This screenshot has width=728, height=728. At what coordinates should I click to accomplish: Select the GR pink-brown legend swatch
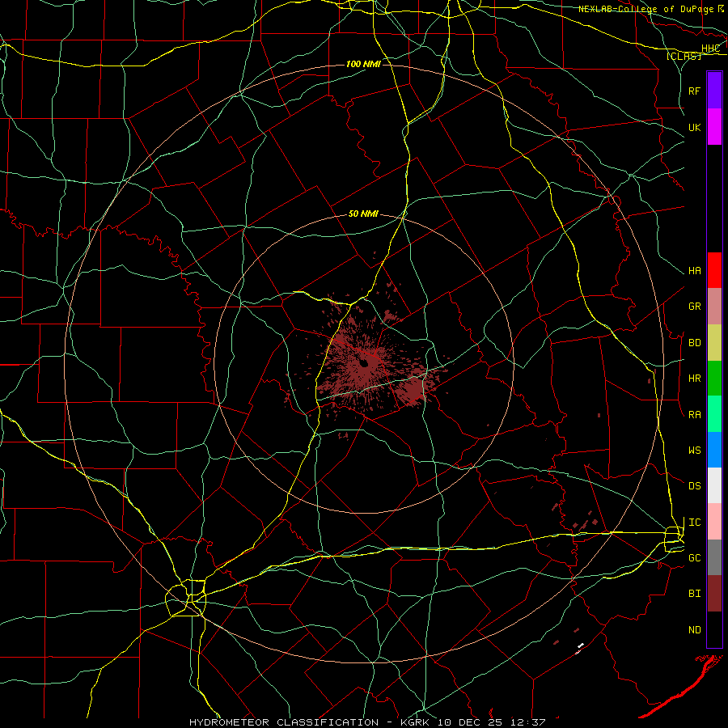pos(714,306)
